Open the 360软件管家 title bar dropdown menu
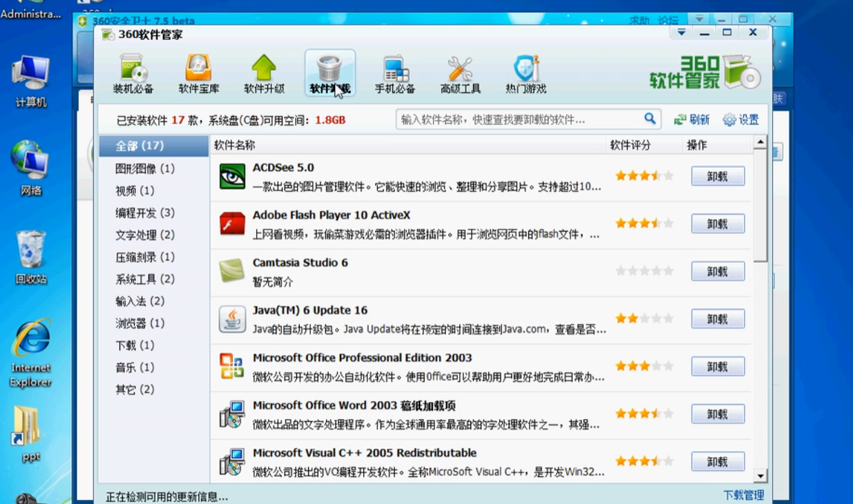 (682, 32)
